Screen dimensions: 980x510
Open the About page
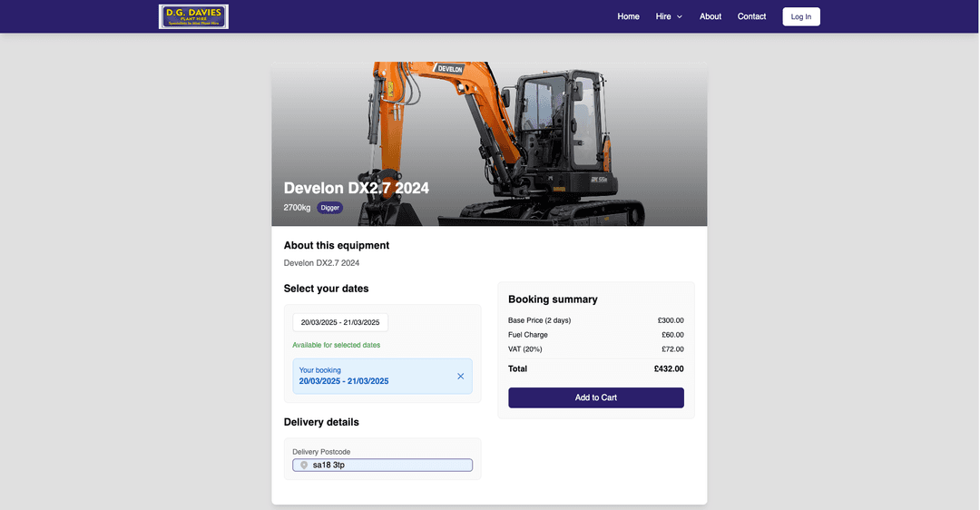click(x=710, y=17)
